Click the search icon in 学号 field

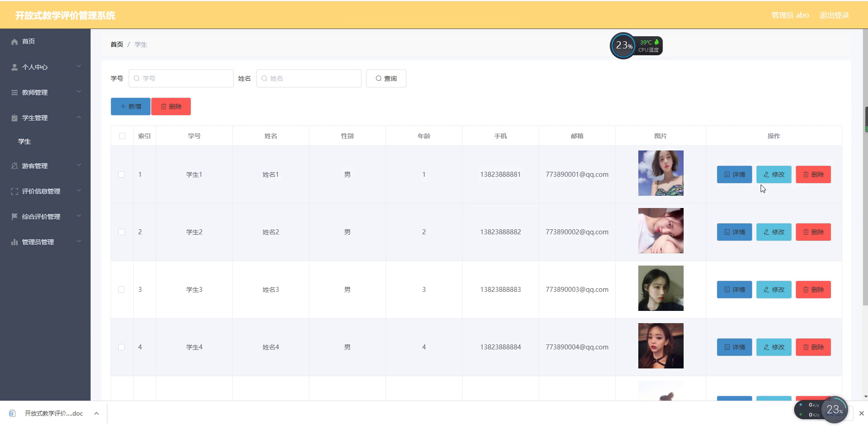(x=137, y=78)
